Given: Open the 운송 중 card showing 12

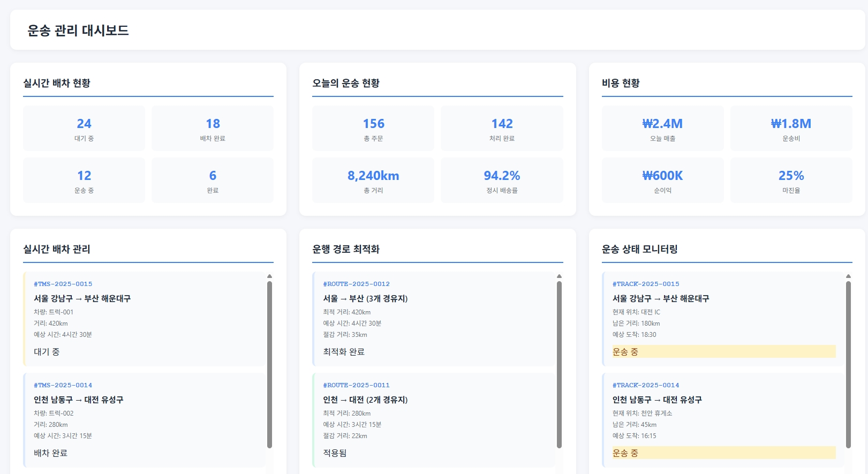Looking at the screenshot, I should [84, 180].
